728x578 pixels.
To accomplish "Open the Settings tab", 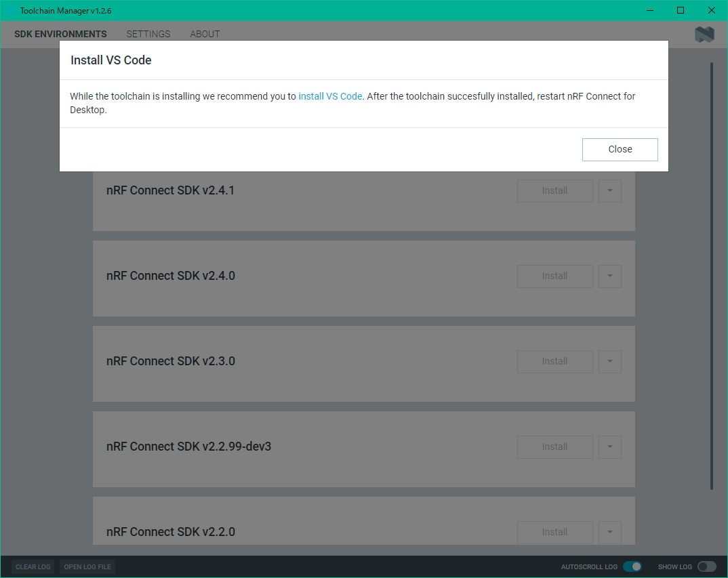I will pyautogui.click(x=148, y=34).
